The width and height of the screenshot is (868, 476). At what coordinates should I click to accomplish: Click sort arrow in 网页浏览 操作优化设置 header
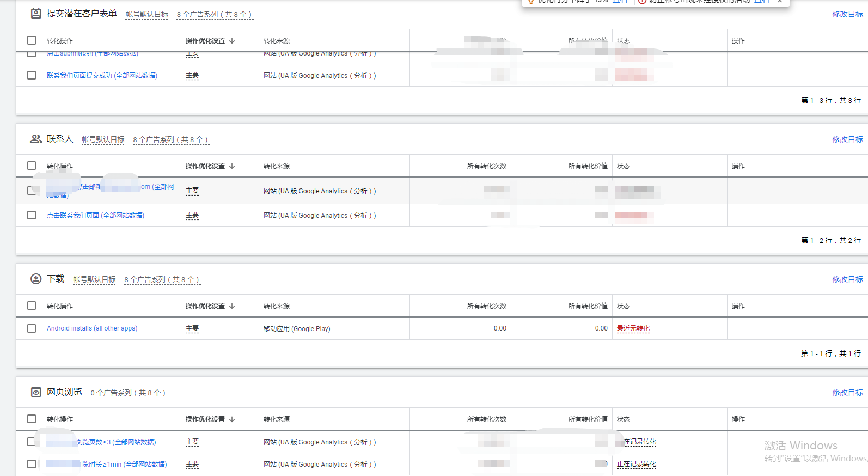coord(232,419)
